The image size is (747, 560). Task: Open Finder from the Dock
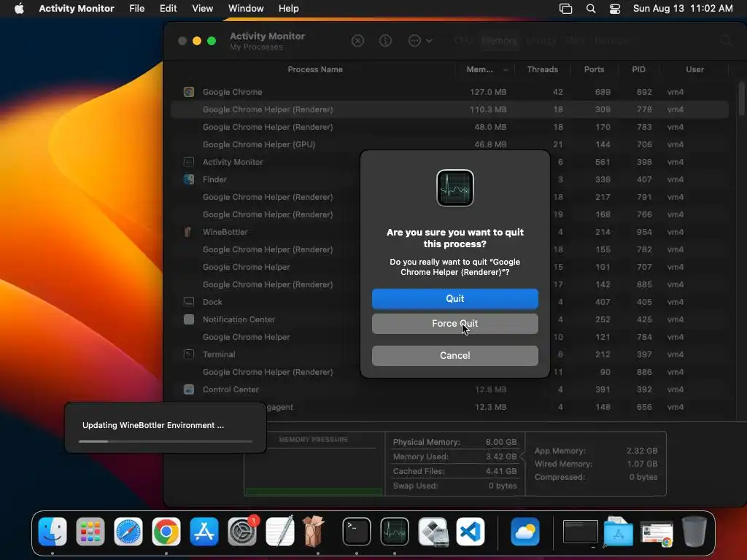point(53,532)
